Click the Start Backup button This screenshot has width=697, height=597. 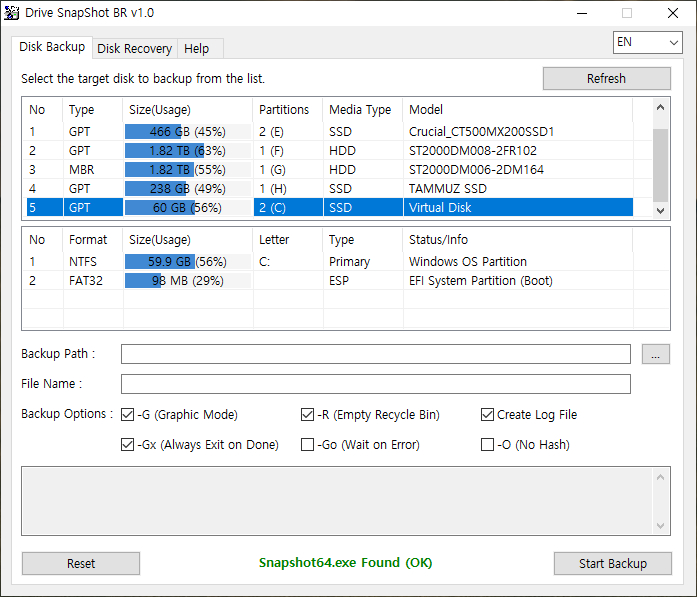pyautogui.click(x=613, y=564)
